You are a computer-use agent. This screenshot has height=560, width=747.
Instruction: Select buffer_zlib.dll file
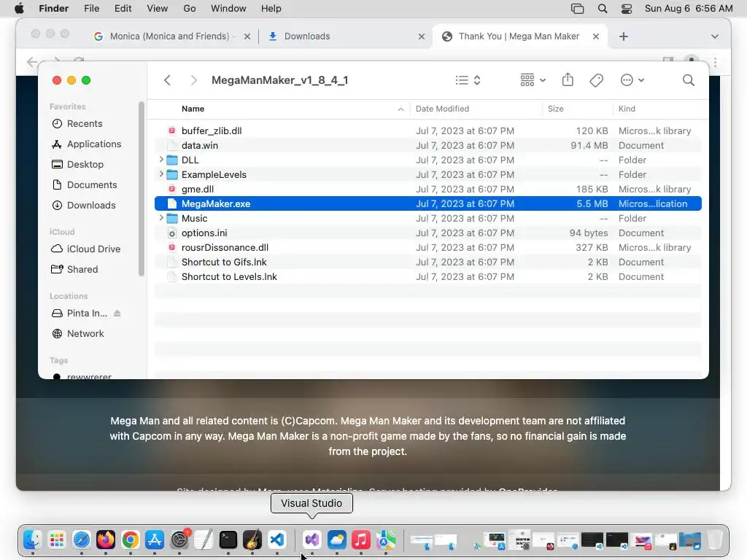point(427,131)
